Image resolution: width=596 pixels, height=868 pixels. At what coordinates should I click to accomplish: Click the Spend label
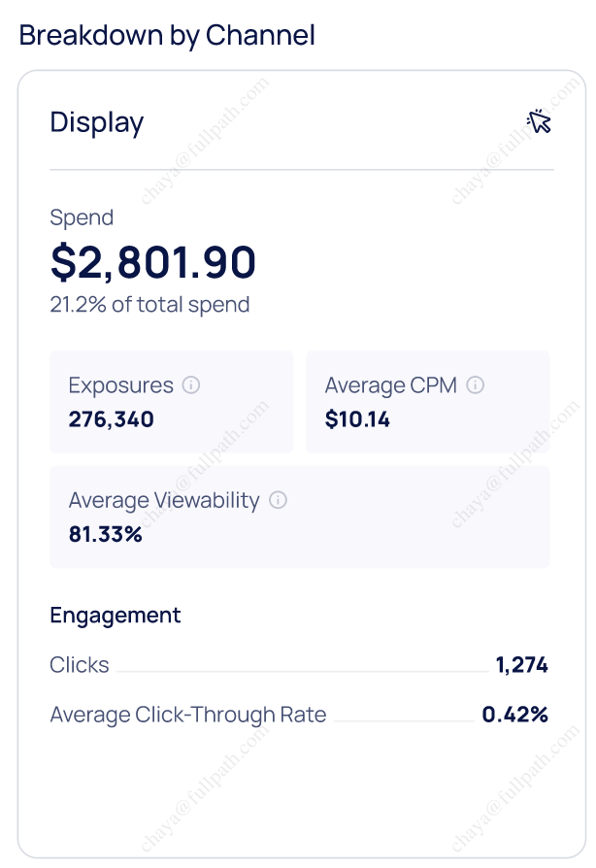pos(82,217)
